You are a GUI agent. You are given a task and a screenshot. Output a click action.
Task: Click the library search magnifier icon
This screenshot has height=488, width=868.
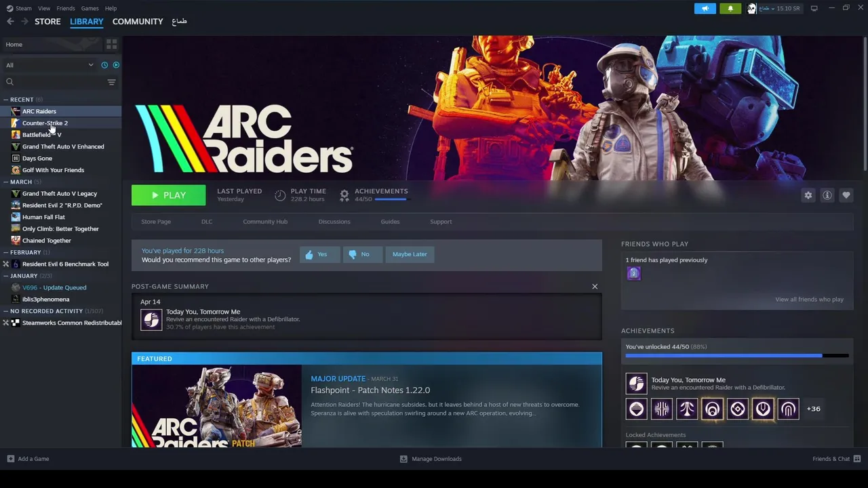coord(9,82)
